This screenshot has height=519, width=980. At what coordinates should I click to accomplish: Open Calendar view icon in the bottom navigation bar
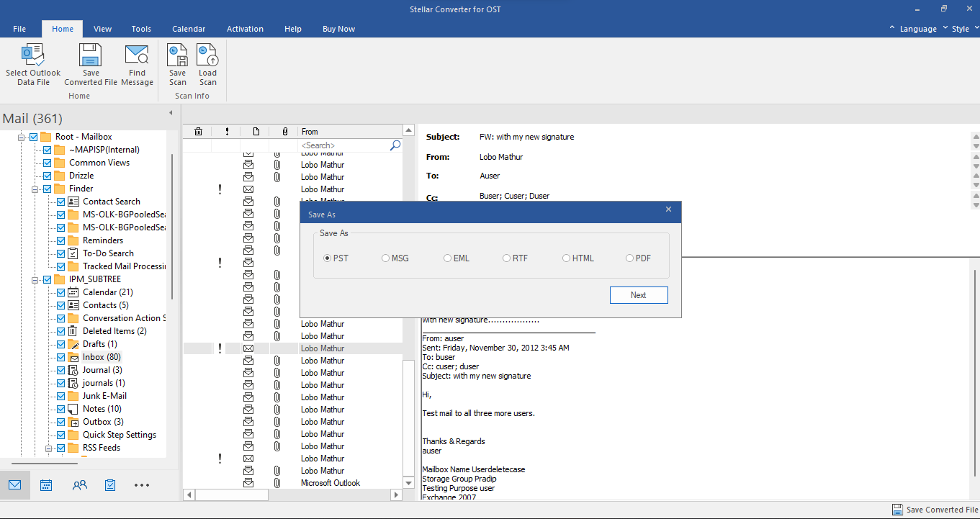coord(46,485)
